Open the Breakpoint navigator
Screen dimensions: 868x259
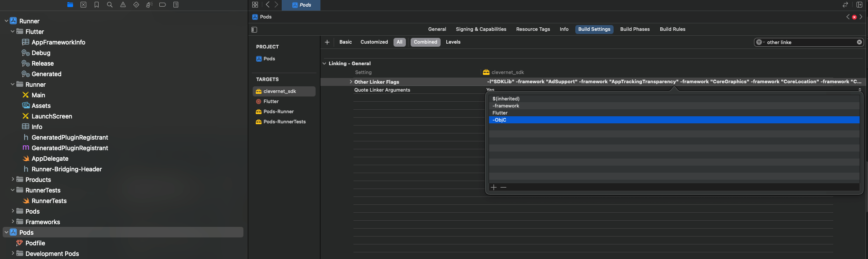pyautogui.click(x=162, y=5)
